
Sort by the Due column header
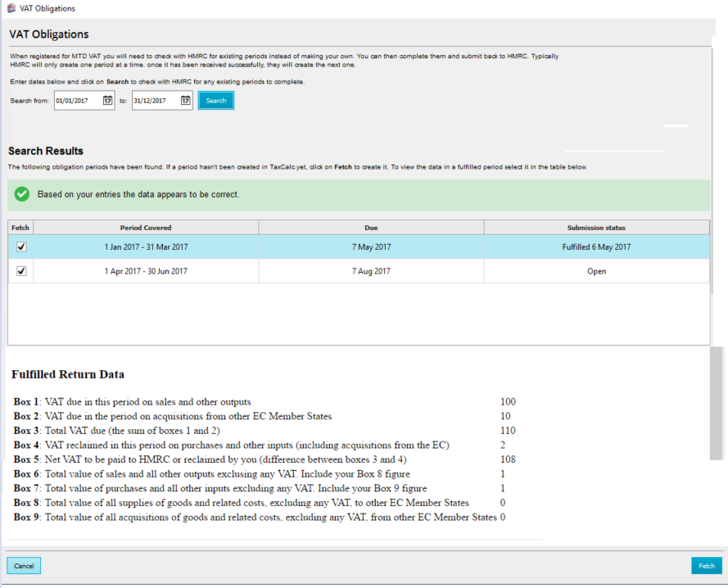click(371, 227)
